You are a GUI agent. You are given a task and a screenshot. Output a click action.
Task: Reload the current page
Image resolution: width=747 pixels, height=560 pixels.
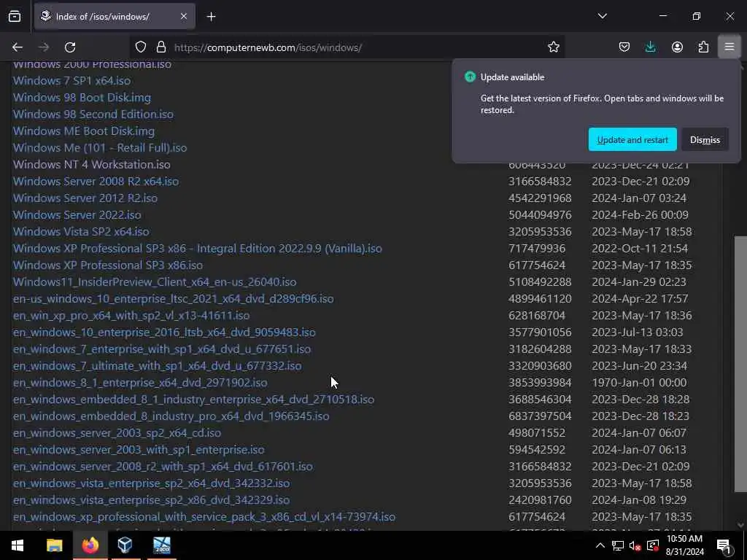pyautogui.click(x=70, y=47)
